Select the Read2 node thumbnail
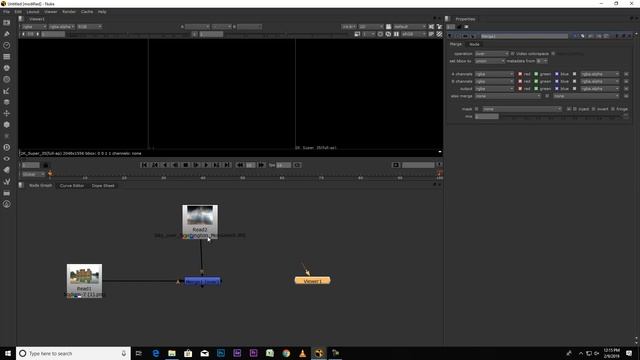 [x=200, y=216]
